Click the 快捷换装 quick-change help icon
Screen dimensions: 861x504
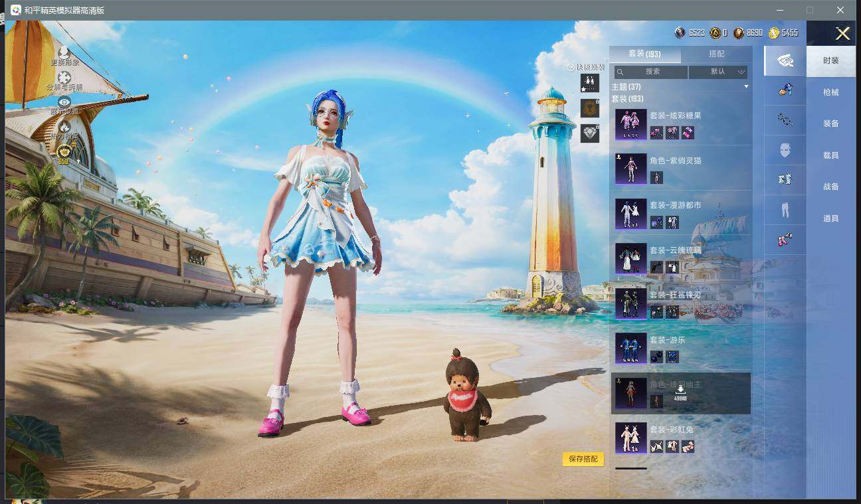[570, 68]
